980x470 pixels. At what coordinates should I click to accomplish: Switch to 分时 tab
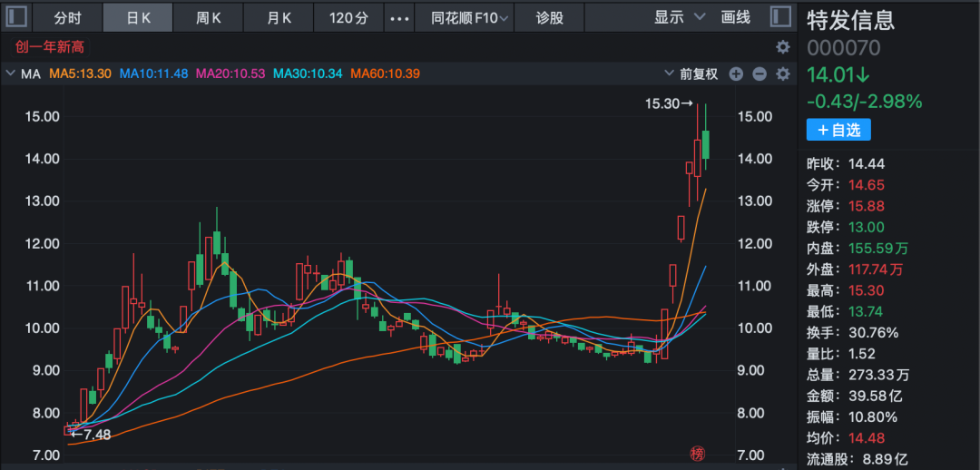coord(67,18)
